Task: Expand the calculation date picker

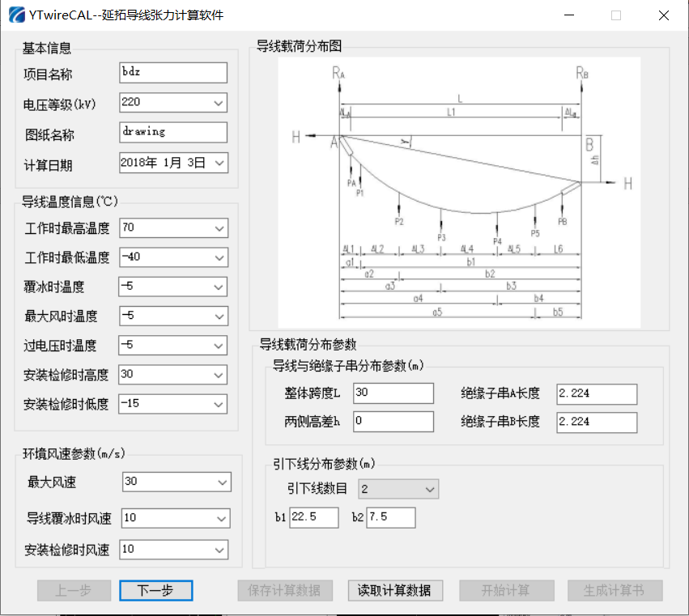Action: (219, 163)
